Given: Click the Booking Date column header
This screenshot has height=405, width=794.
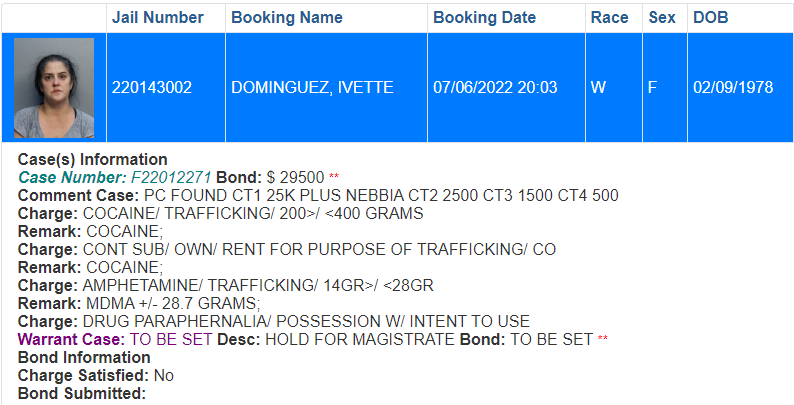Looking at the screenshot, I should tap(484, 17).
